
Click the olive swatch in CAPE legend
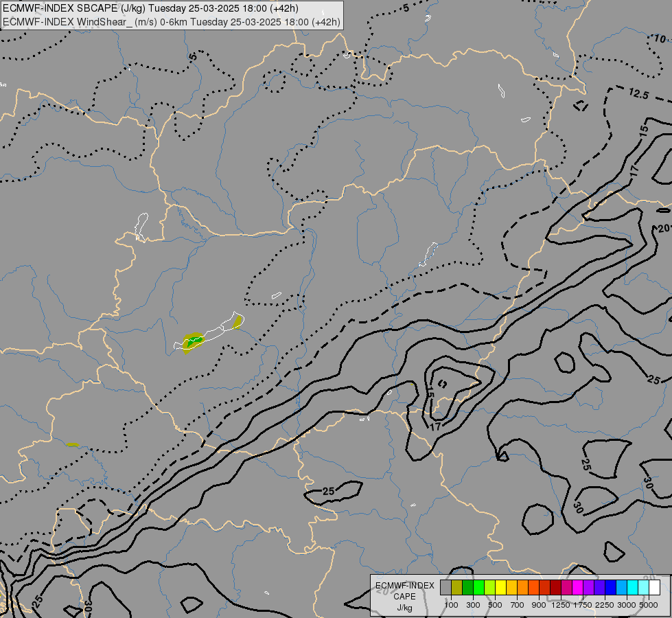pyautogui.click(x=456, y=588)
